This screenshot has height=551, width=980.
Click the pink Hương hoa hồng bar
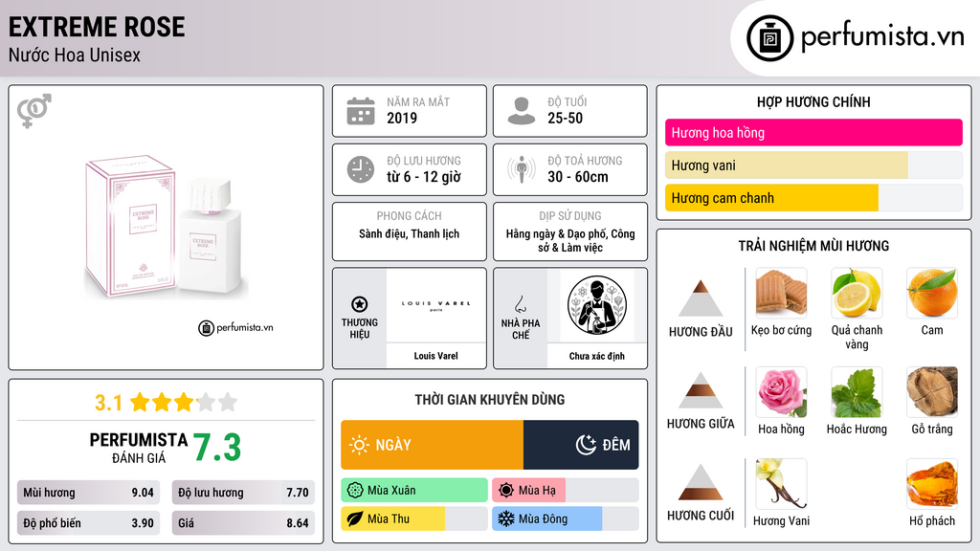click(813, 132)
